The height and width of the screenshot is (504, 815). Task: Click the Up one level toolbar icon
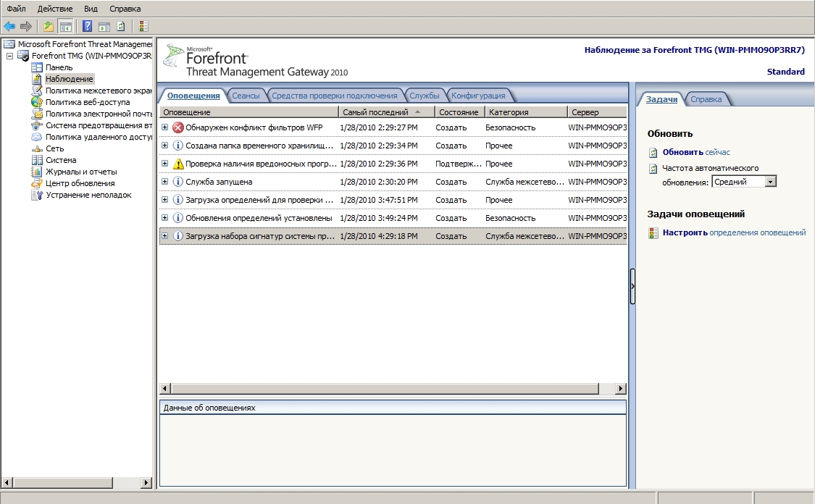[x=49, y=26]
